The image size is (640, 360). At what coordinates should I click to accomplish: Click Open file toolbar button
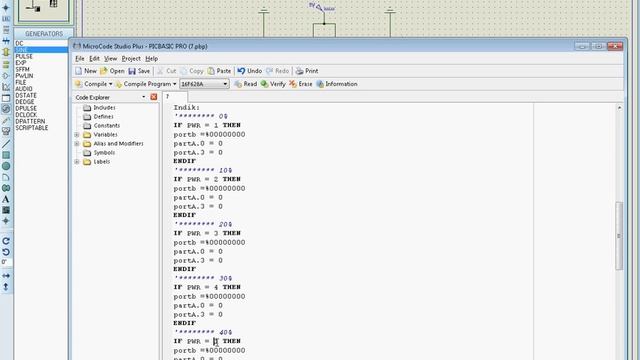tap(112, 71)
